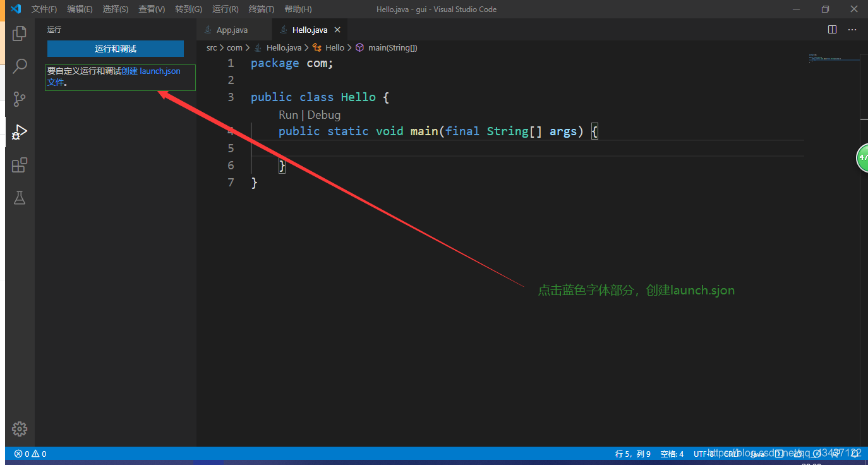The height and width of the screenshot is (465, 868).
Task: Click the VS Code logo icon
Action: click(x=16, y=9)
